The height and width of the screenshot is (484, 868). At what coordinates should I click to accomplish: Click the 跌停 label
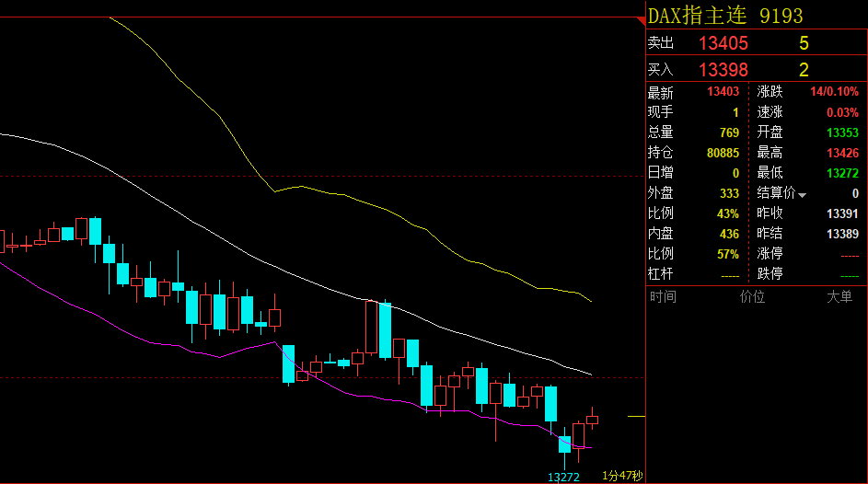click(x=770, y=274)
